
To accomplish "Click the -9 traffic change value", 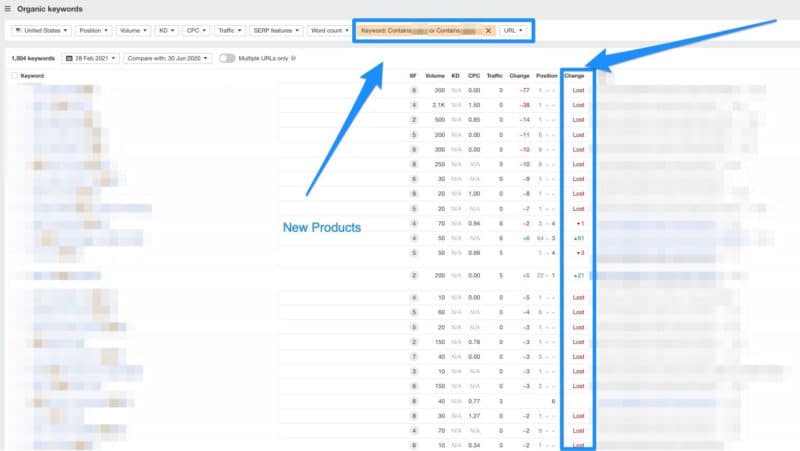I will coord(526,179).
